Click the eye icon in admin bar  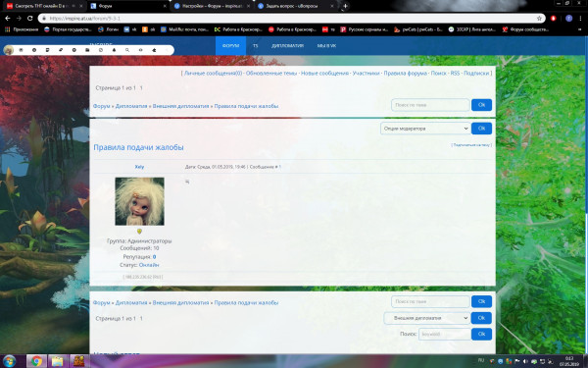point(140,50)
